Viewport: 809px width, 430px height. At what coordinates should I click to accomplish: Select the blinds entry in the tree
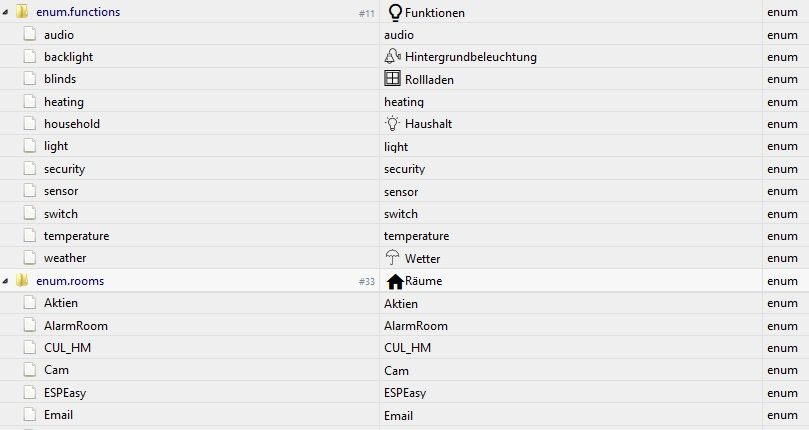60,79
